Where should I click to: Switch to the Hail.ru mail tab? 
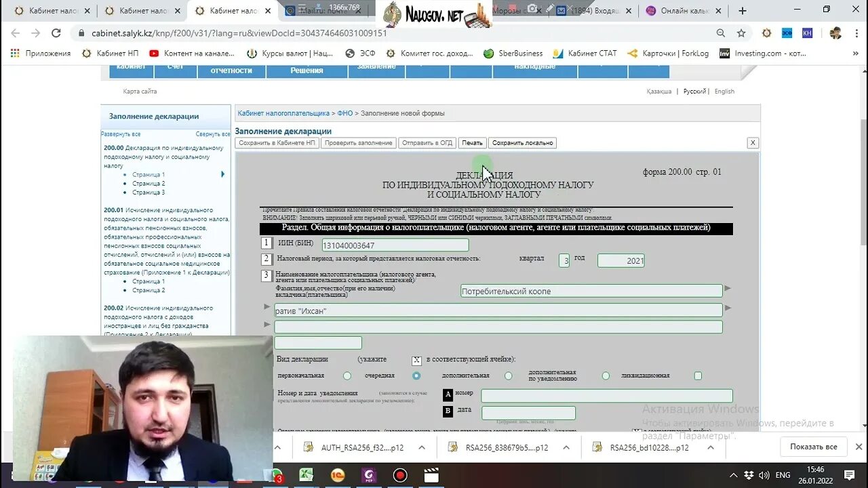[324, 10]
